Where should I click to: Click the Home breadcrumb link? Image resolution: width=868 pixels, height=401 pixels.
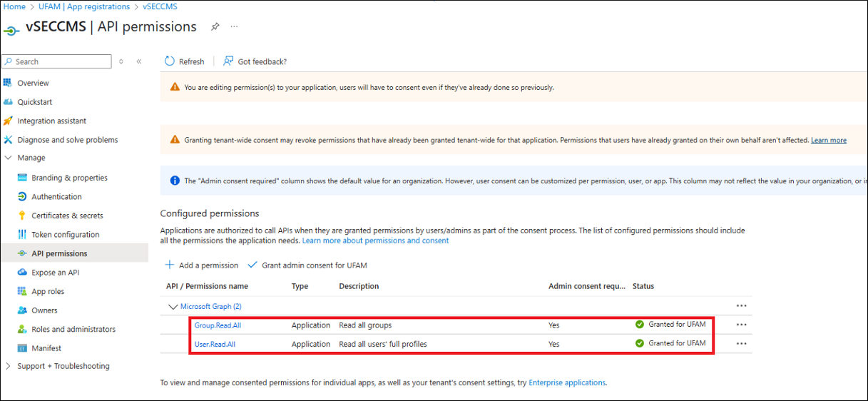pos(14,6)
